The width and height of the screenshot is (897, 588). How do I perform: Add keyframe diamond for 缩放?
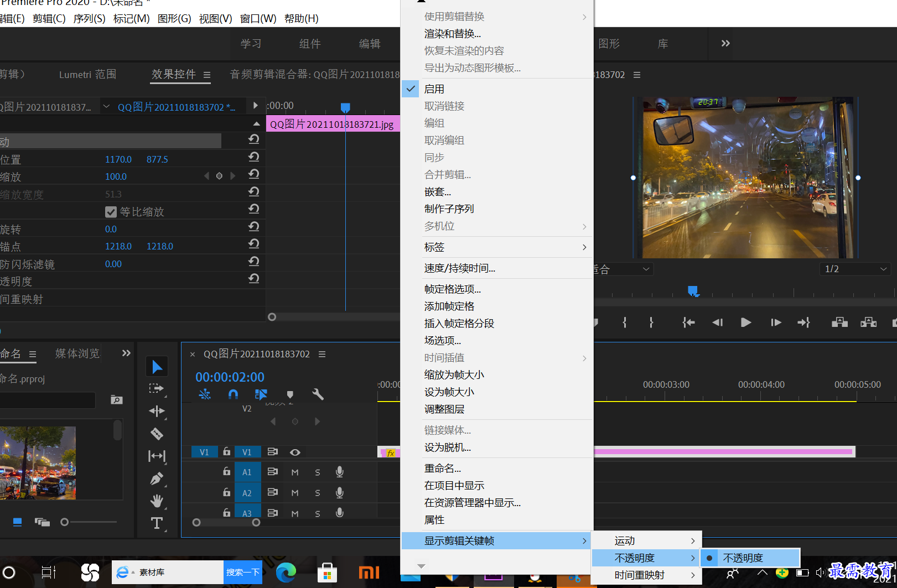219,176
